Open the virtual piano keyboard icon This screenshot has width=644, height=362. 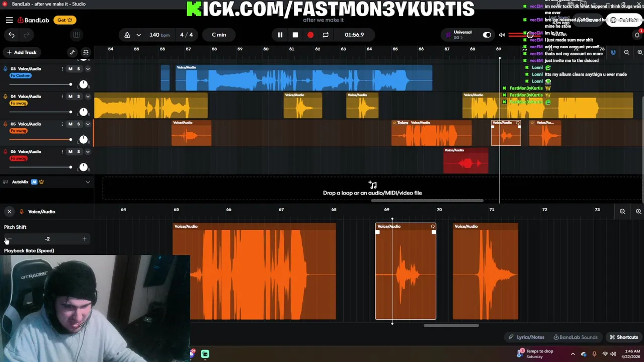point(76,35)
